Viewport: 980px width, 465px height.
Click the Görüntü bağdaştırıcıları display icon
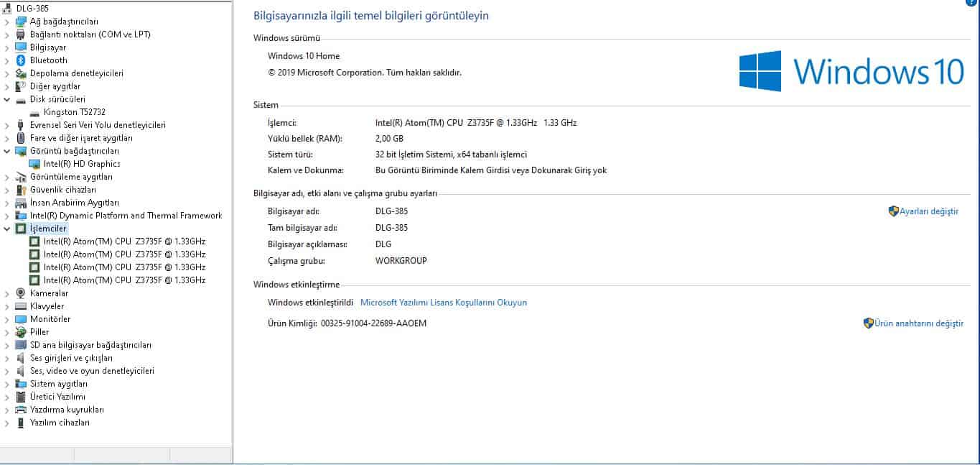(x=21, y=151)
